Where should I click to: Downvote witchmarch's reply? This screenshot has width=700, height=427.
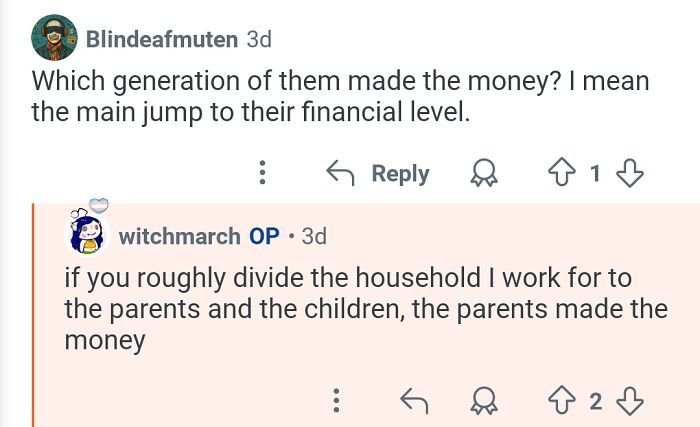tap(629, 401)
